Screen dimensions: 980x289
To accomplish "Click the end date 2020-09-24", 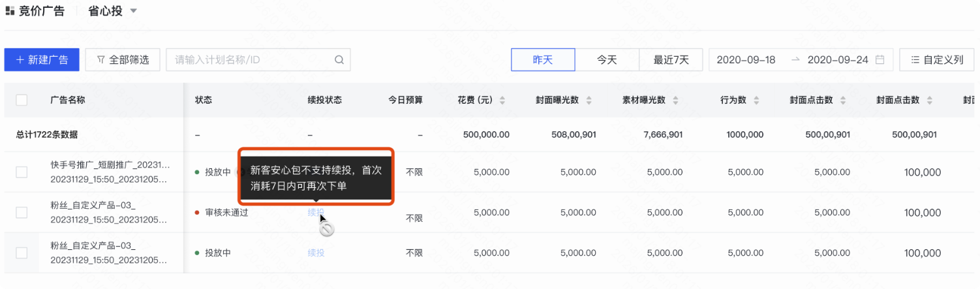I will point(838,59).
